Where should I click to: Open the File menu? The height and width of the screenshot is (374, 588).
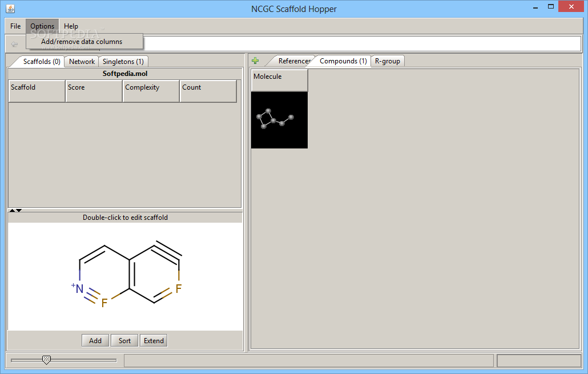pyautogui.click(x=15, y=26)
